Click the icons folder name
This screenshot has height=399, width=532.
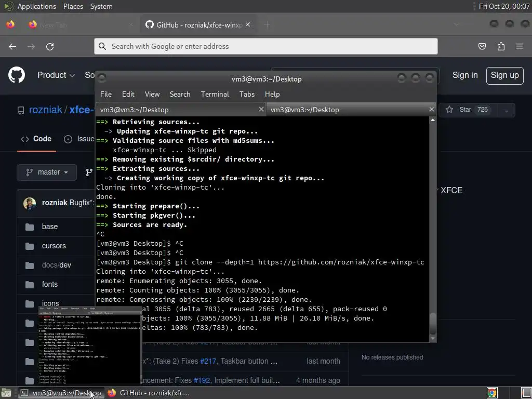50,303
